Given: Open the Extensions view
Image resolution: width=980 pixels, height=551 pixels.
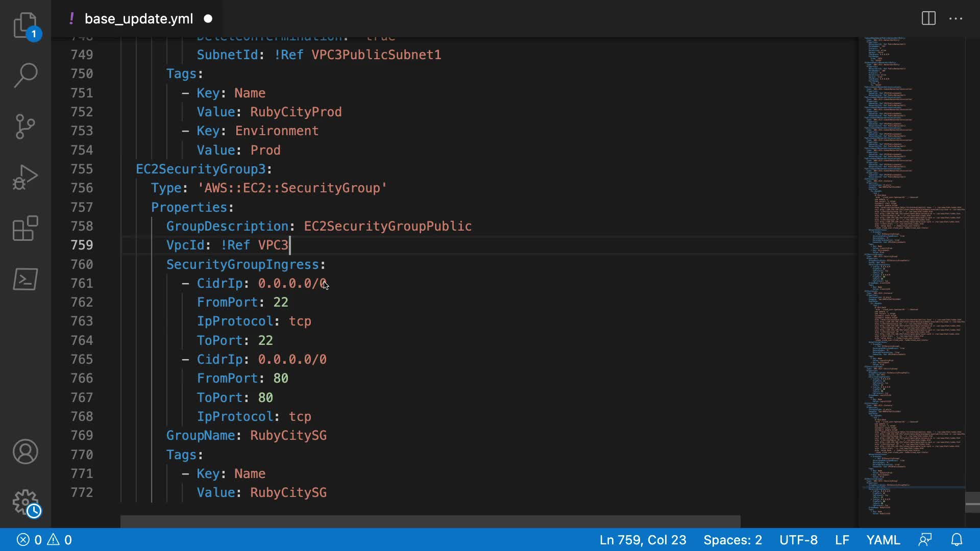Looking at the screenshot, I should pos(25,228).
